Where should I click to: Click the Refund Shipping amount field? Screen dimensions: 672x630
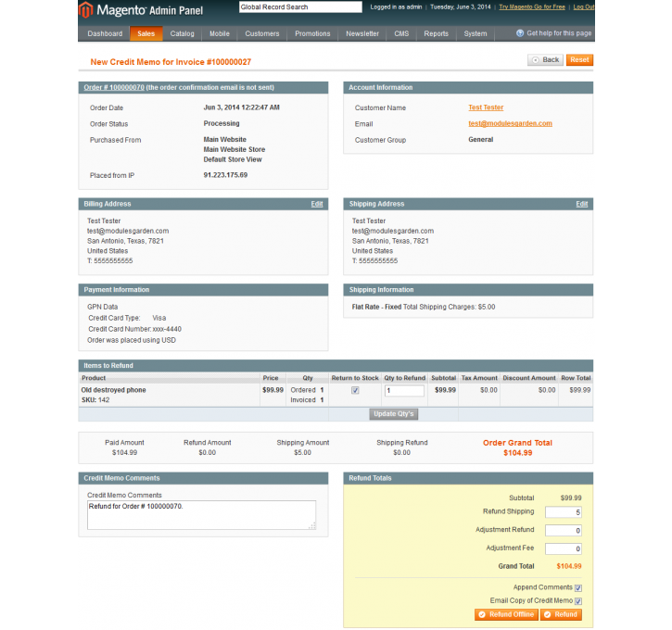click(564, 512)
